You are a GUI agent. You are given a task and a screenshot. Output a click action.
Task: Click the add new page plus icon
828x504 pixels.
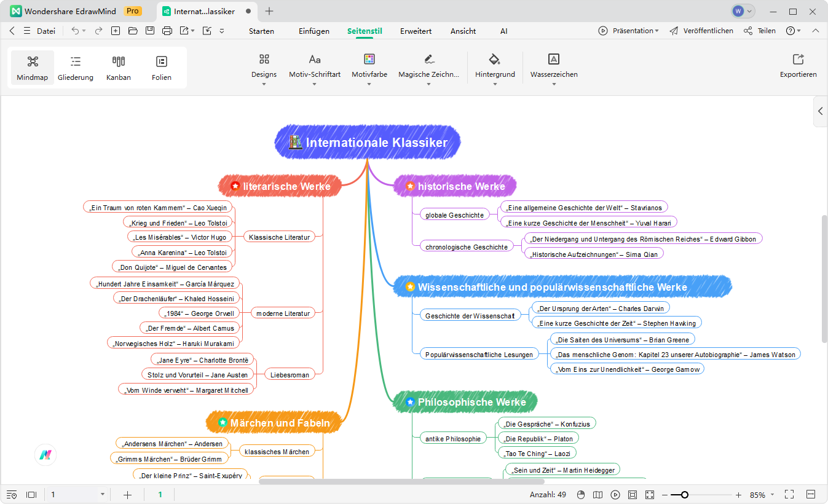(x=128, y=495)
